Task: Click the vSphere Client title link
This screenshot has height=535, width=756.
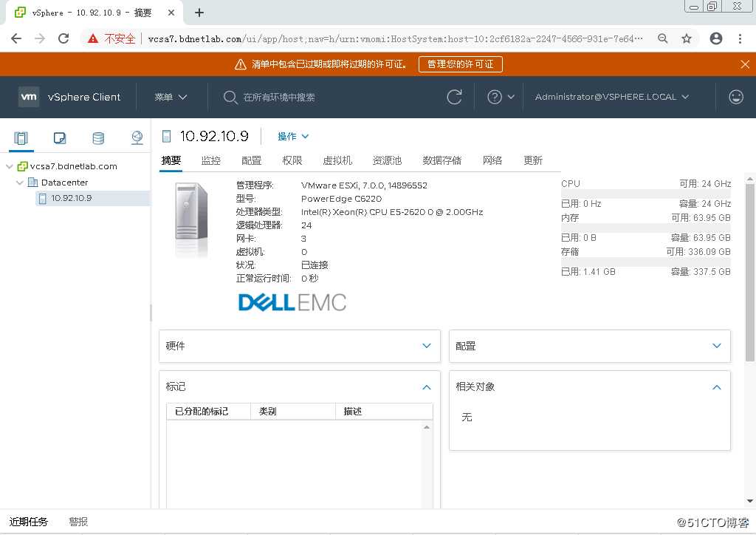Action: pos(84,97)
